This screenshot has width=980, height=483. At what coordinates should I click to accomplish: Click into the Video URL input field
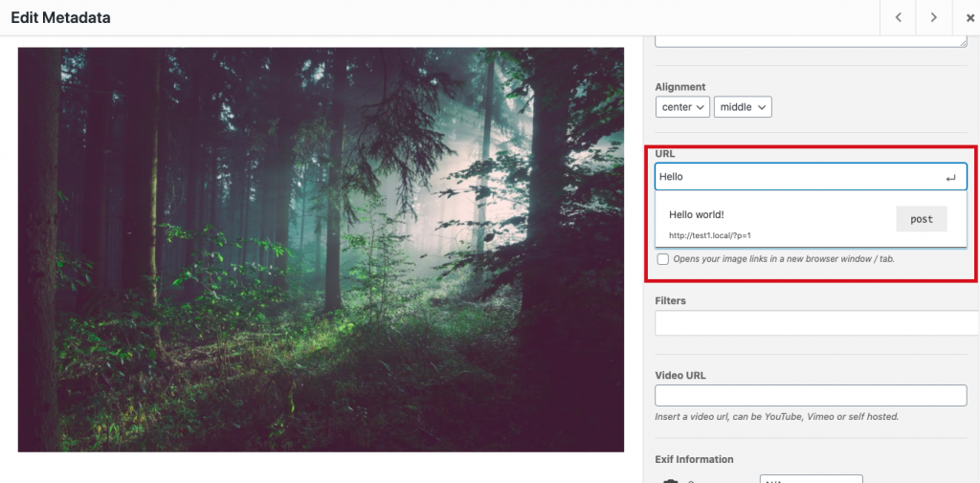point(811,396)
